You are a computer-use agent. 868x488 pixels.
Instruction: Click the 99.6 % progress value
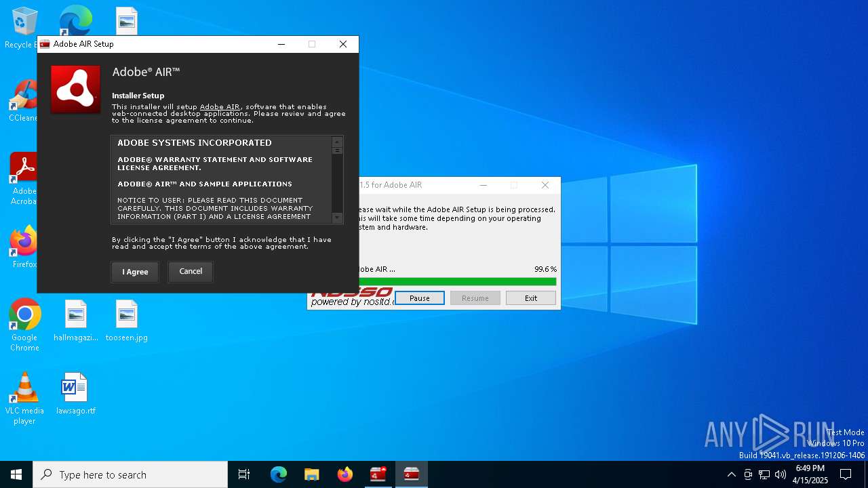coord(545,269)
